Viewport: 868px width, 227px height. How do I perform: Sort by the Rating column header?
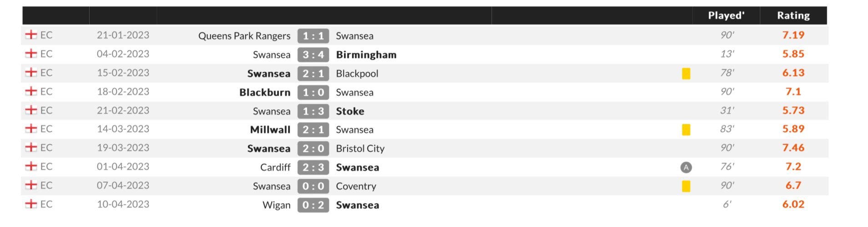793,15
